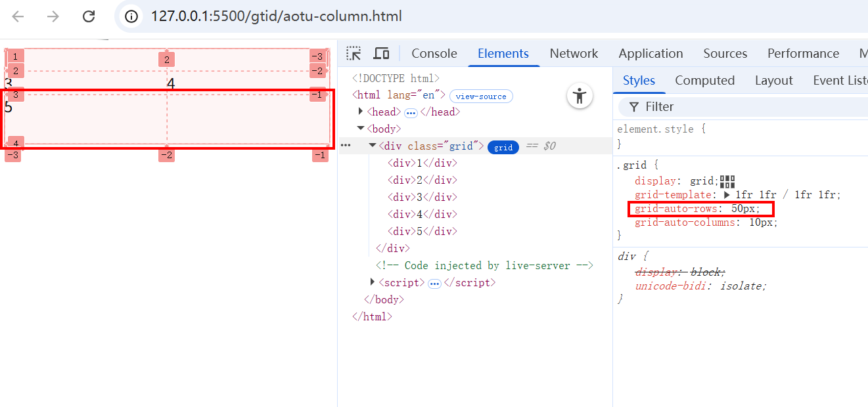Screen dimensions: 868x407
Task: Select the html lang="en" node
Action: (x=399, y=95)
